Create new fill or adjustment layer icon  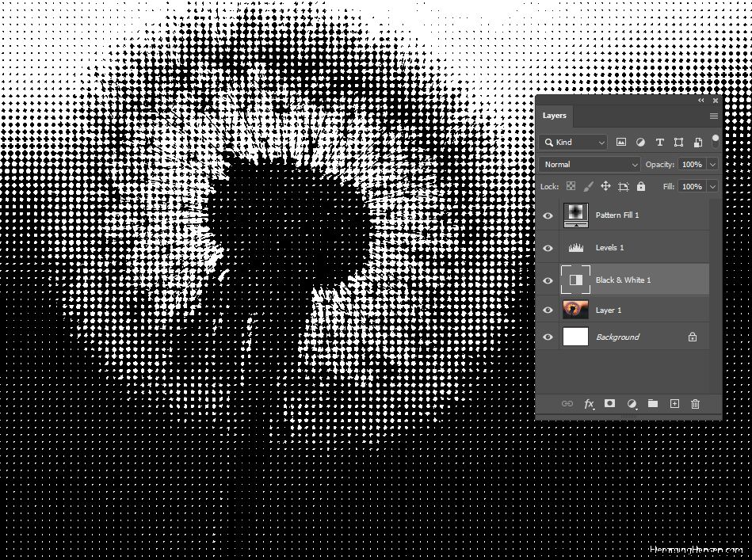pos(632,404)
